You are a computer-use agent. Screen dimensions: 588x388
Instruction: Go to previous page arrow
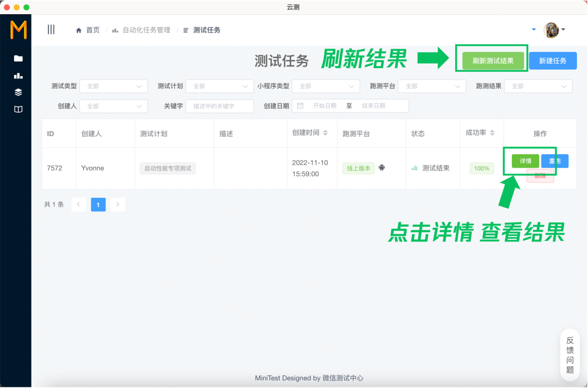79,204
